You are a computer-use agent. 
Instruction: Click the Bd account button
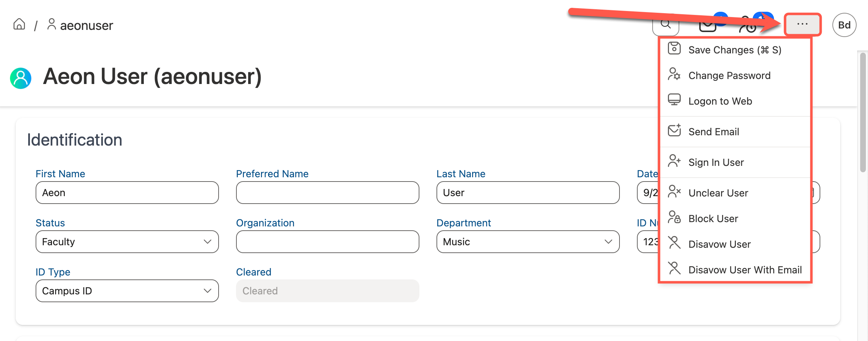tap(844, 25)
